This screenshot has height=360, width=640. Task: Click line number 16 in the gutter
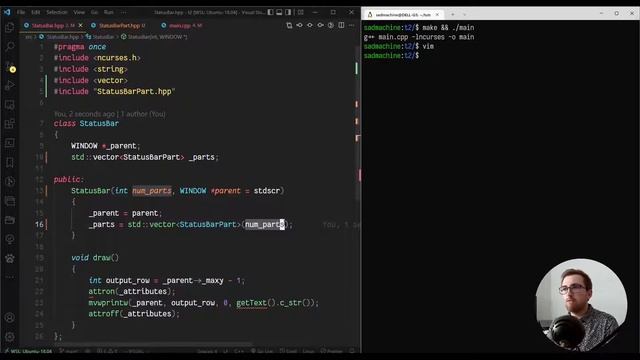(x=39, y=224)
